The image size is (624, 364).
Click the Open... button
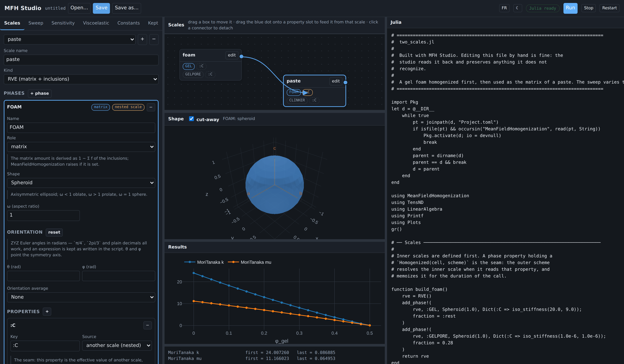click(79, 8)
